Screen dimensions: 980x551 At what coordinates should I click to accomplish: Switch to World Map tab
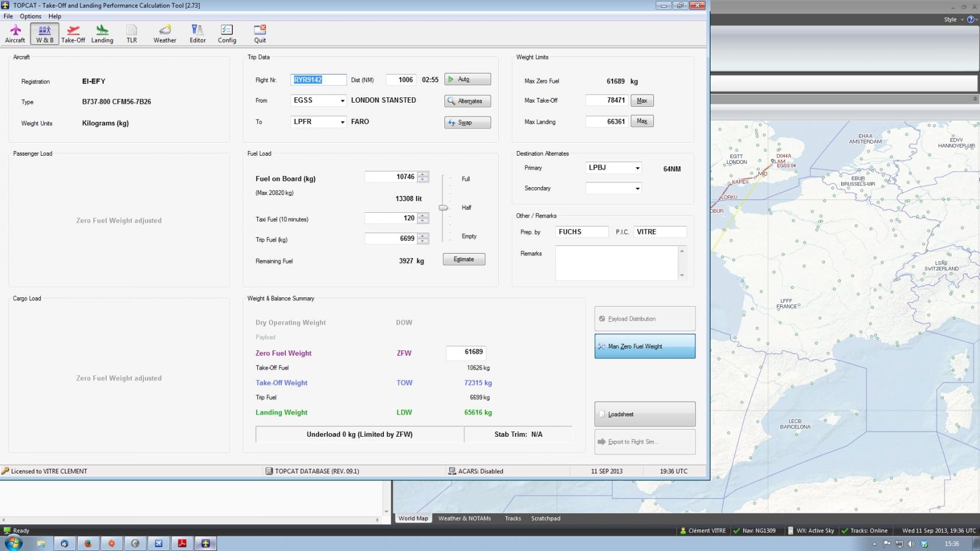point(413,518)
